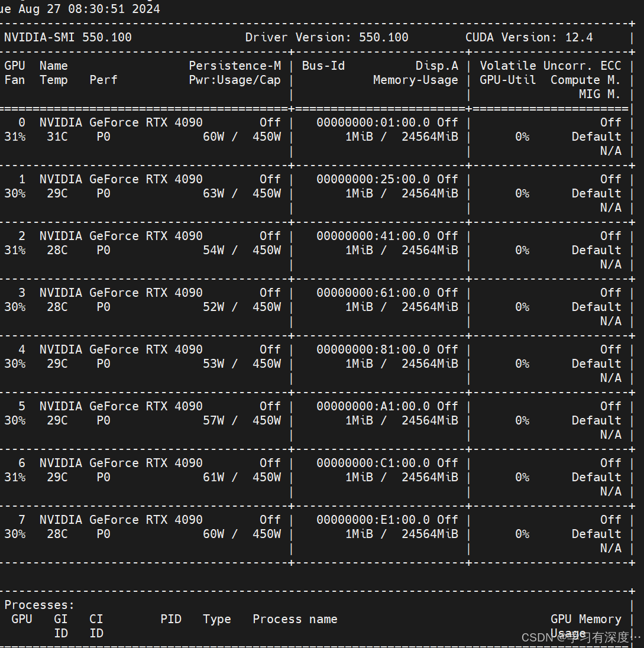Click the bus ID 00000000:25:00.0
The image size is (644, 648).
tap(373, 179)
